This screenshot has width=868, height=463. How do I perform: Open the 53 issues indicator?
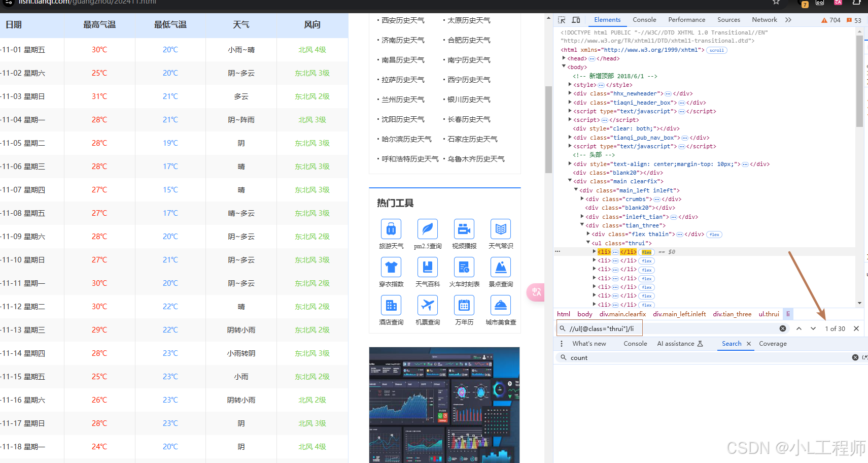pos(853,20)
